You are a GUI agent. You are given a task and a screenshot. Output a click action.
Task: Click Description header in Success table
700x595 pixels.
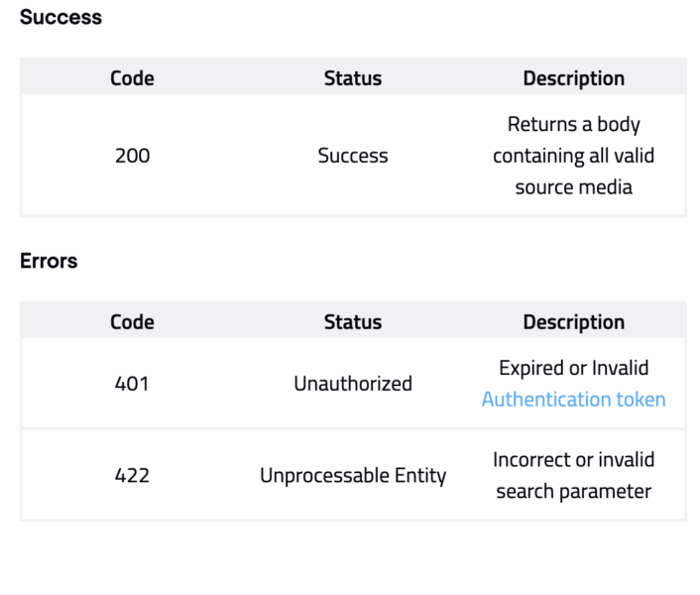[573, 77]
